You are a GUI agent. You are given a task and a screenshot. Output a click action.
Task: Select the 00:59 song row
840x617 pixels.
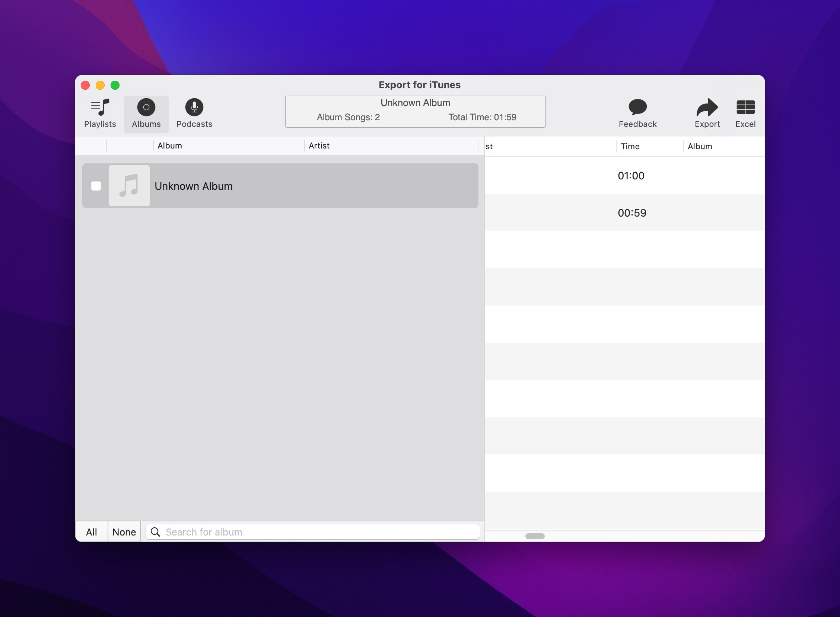(x=631, y=213)
